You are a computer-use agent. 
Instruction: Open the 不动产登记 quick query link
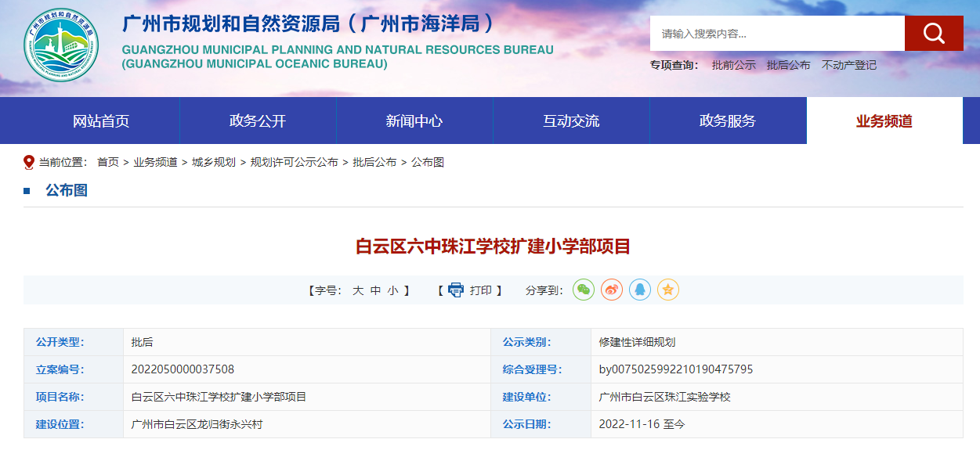(x=849, y=65)
